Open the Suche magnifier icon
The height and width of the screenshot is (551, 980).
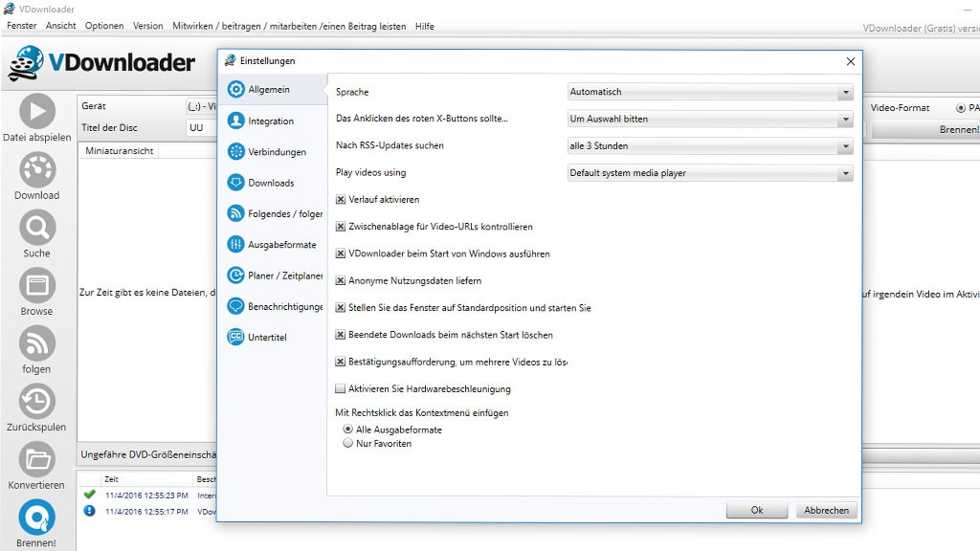37,228
